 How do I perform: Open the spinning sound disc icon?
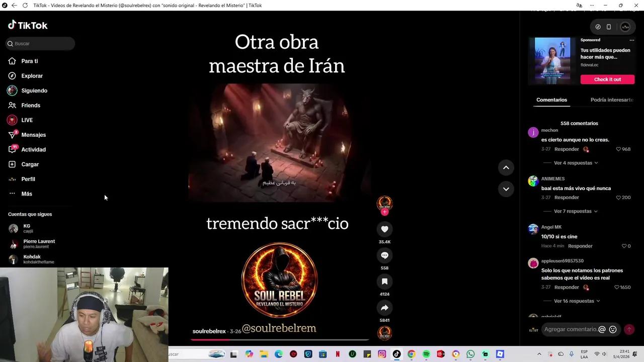click(384, 333)
